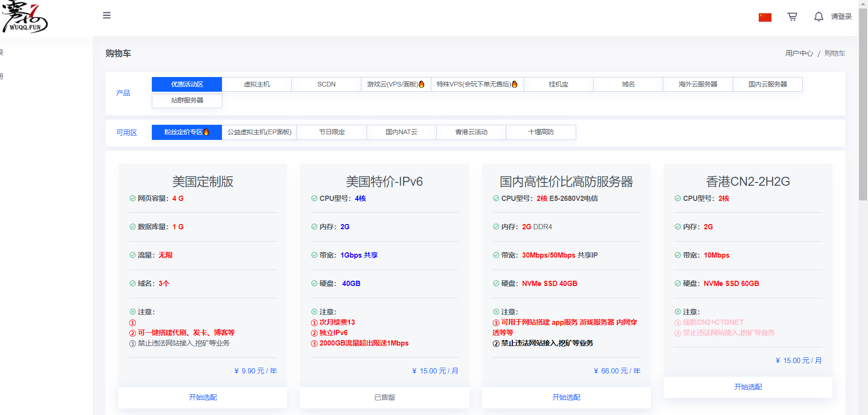This screenshot has width=868, height=415.
Task: Toggle the hamburger menu icon
Action: tap(107, 16)
